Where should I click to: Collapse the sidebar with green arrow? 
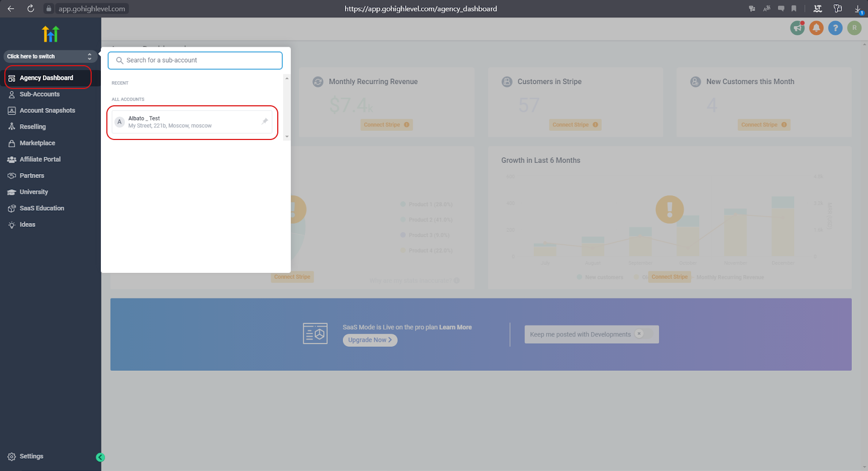(x=100, y=457)
